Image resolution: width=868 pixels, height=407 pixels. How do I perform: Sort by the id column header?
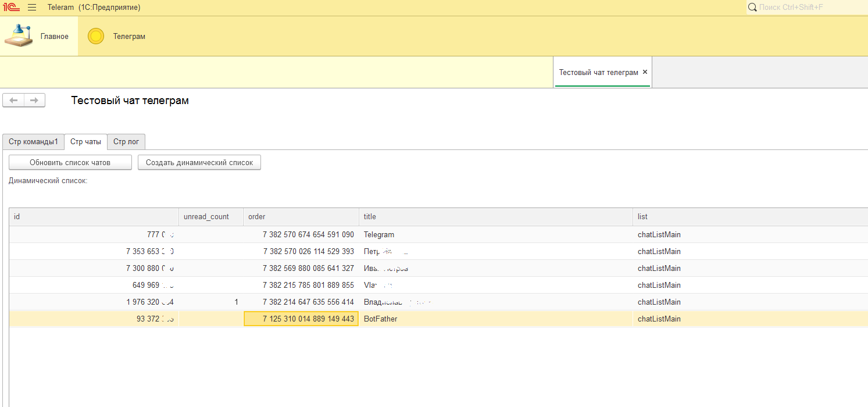pyautogui.click(x=94, y=216)
